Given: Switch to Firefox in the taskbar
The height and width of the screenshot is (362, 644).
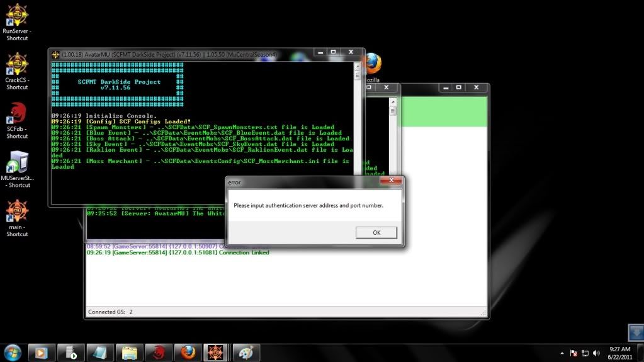Looking at the screenshot, I should (x=188, y=353).
